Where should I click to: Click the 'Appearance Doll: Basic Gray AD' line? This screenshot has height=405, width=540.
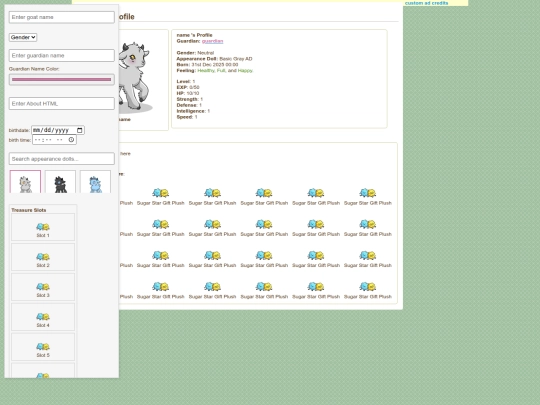pos(215,59)
